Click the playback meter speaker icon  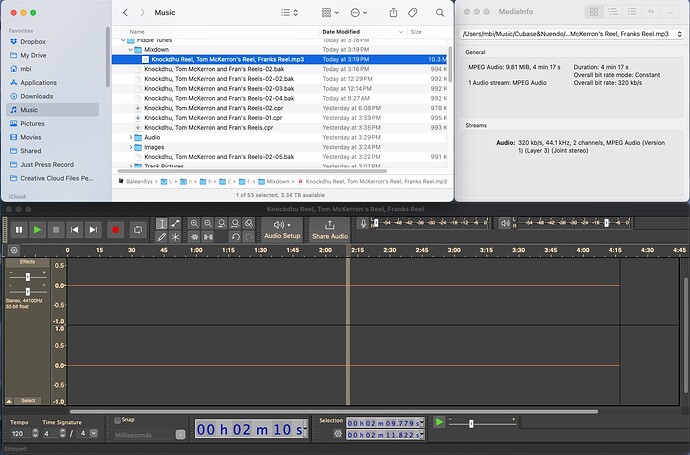(505, 224)
